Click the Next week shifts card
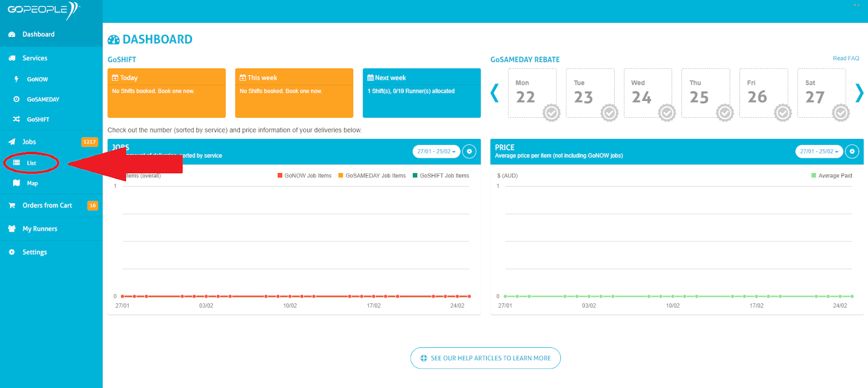Image resolution: width=868 pixels, height=388 pixels. click(x=422, y=93)
